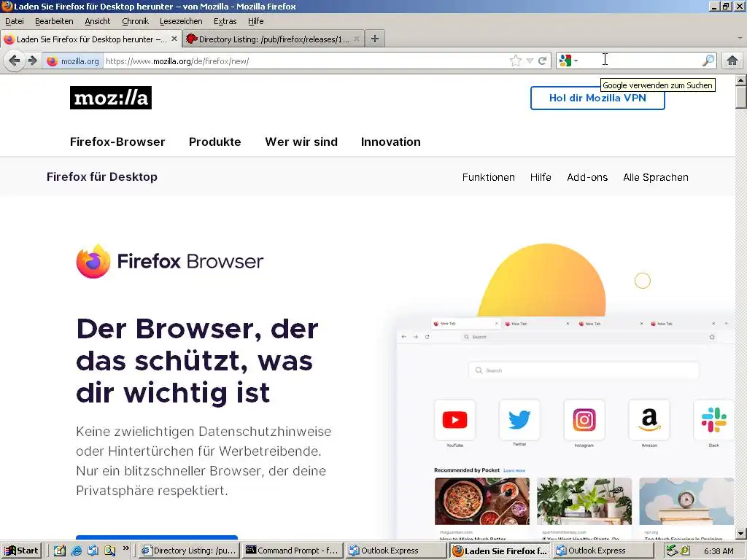The width and height of the screenshot is (747, 560).
Task: Switch to Directory Listing taskbar window
Action: [x=190, y=551]
